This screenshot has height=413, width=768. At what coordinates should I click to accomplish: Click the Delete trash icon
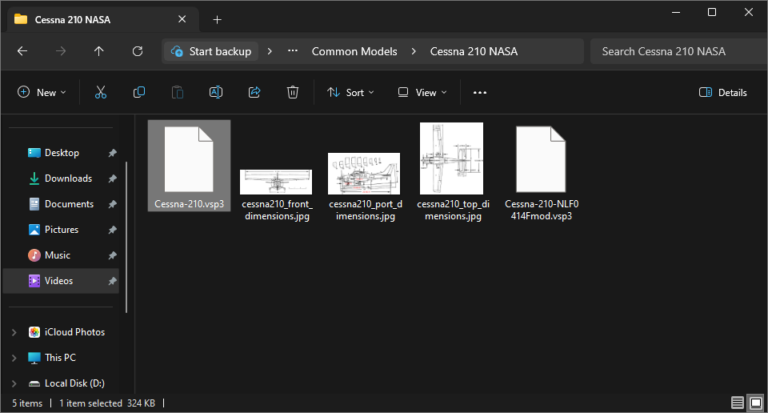[292, 92]
